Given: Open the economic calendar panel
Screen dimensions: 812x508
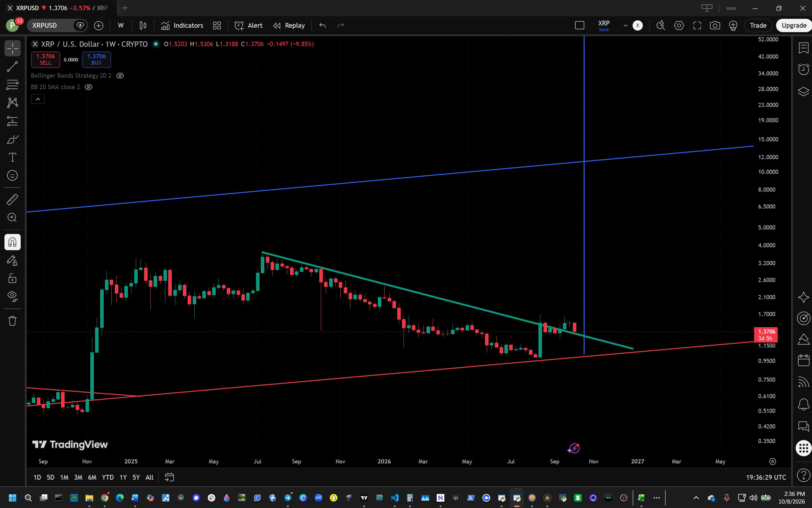Looking at the screenshot, I should [803, 360].
